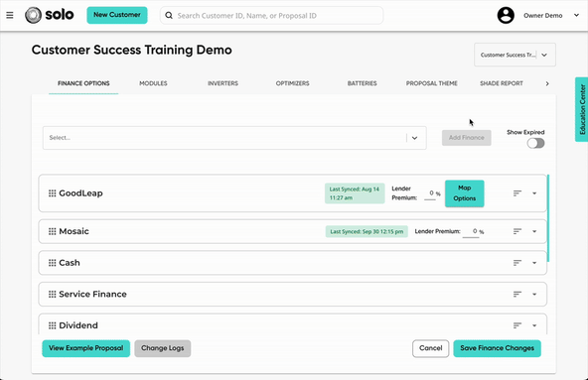Click the Service Finance lender name
588x380 pixels.
(x=92, y=295)
